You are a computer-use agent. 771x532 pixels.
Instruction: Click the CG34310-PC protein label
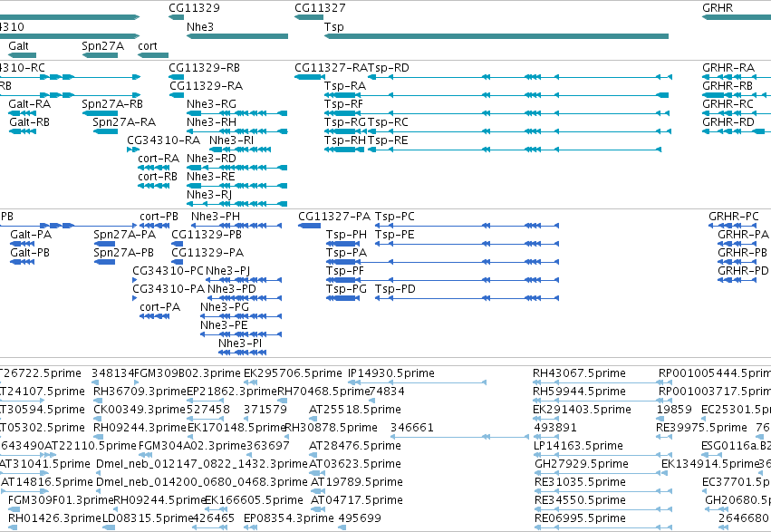169,271
